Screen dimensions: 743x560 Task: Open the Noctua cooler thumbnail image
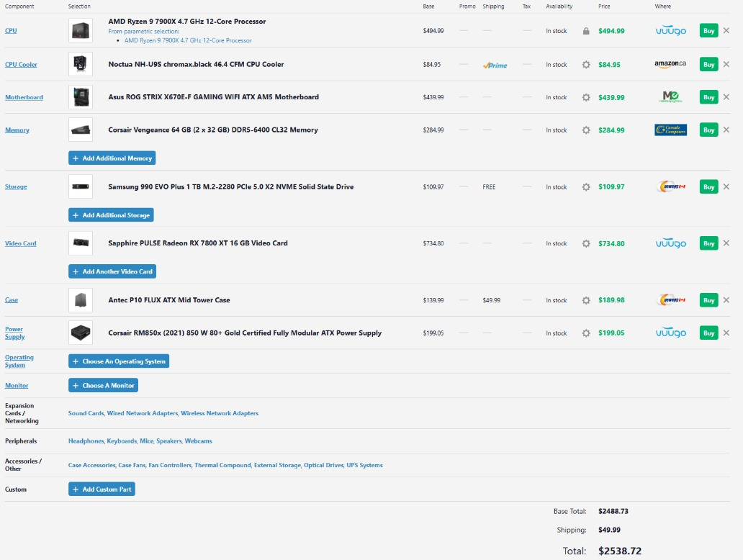point(81,64)
